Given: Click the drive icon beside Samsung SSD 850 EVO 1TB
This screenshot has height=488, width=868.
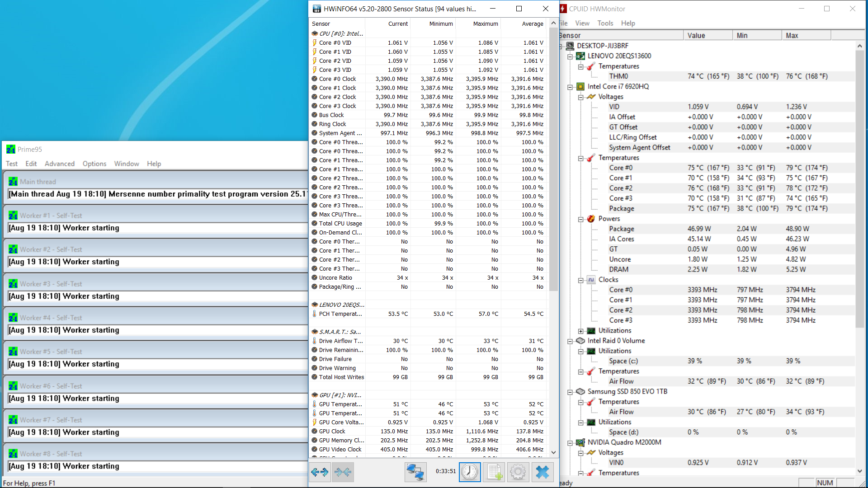Looking at the screenshot, I should (580, 392).
